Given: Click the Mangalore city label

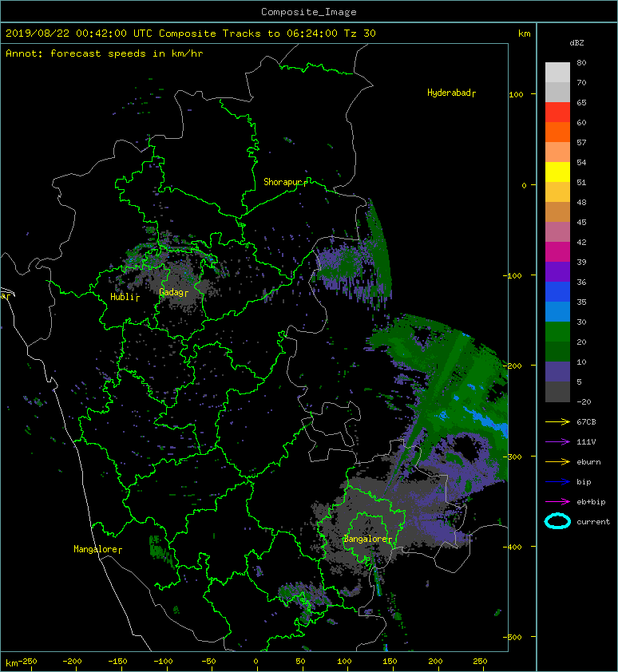Looking at the screenshot, I should 97,549.
